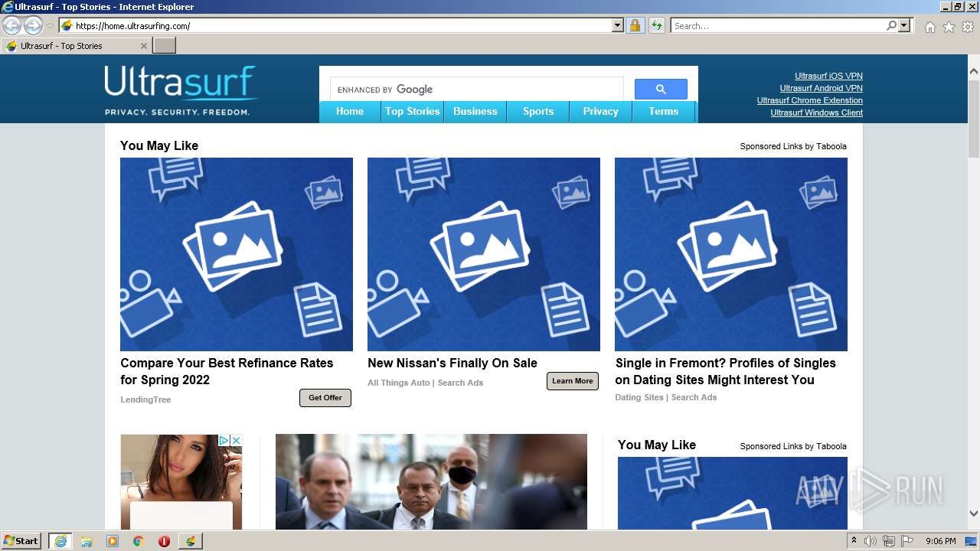Open the Home navigation item
This screenshot has height=551, width=980.
[x=350, y=112]
